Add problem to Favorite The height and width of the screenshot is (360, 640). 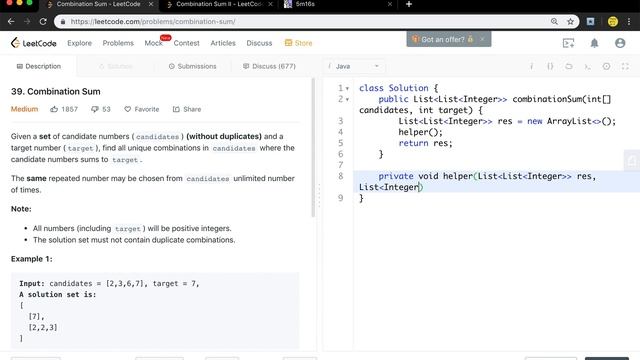[x=142, y=109]
